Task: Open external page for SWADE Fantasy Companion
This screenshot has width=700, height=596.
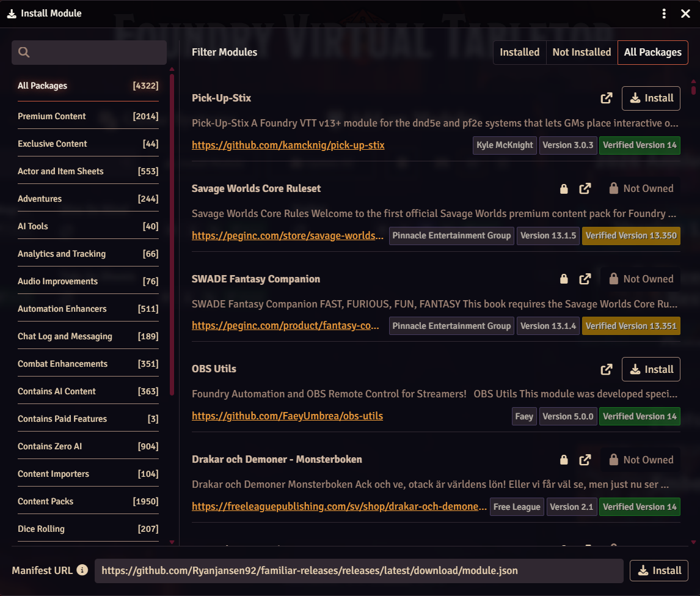Action: (x=585, y=279)
